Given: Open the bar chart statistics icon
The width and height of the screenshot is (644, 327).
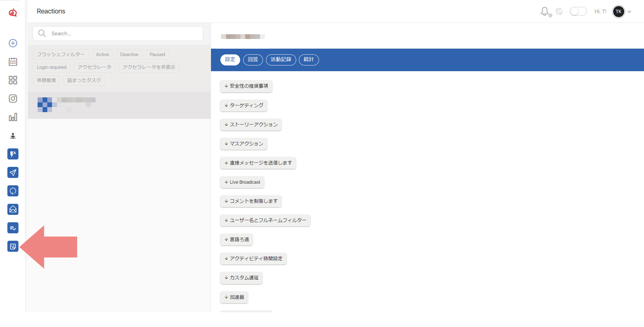Looking at the screenshot, I should 13,117.
